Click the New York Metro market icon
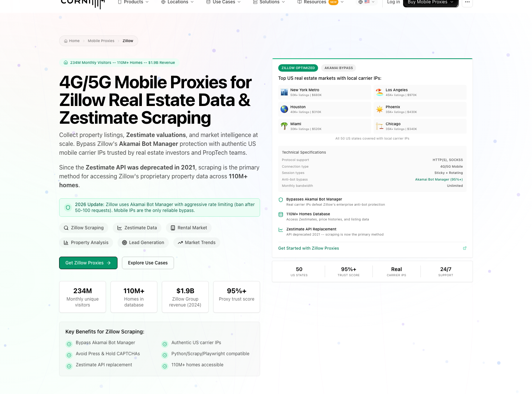Viewport: 532px width, 394px height. (x=284, y=92)
